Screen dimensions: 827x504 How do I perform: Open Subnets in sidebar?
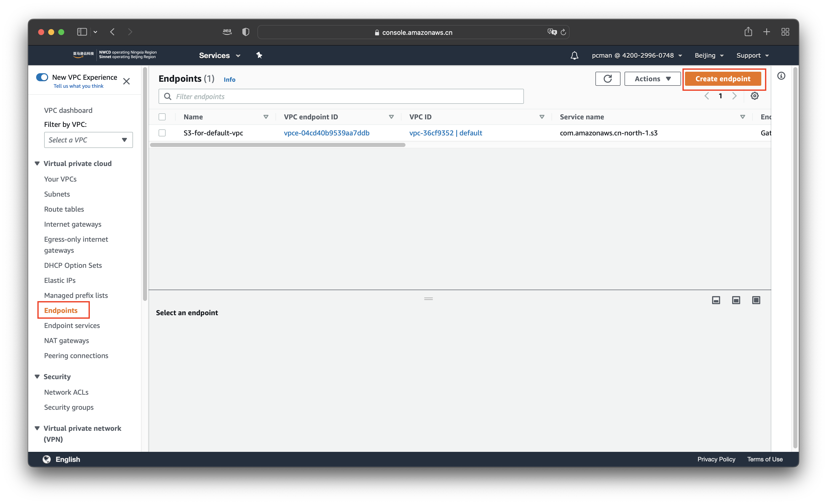click(57, 194)
